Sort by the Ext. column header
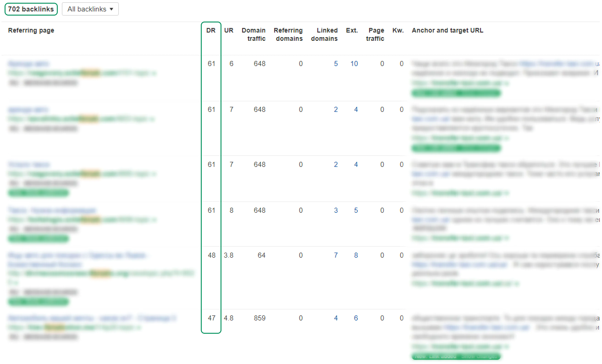 pos(352,30)
